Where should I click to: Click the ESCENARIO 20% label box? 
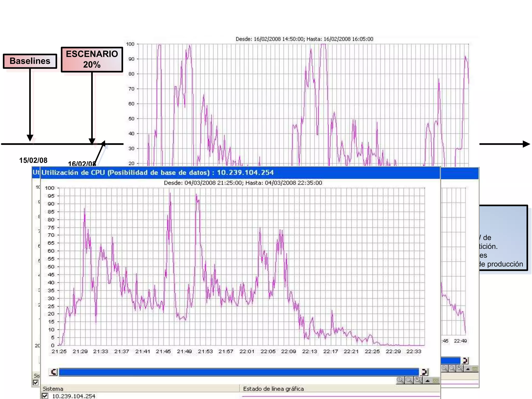[92, 59]
